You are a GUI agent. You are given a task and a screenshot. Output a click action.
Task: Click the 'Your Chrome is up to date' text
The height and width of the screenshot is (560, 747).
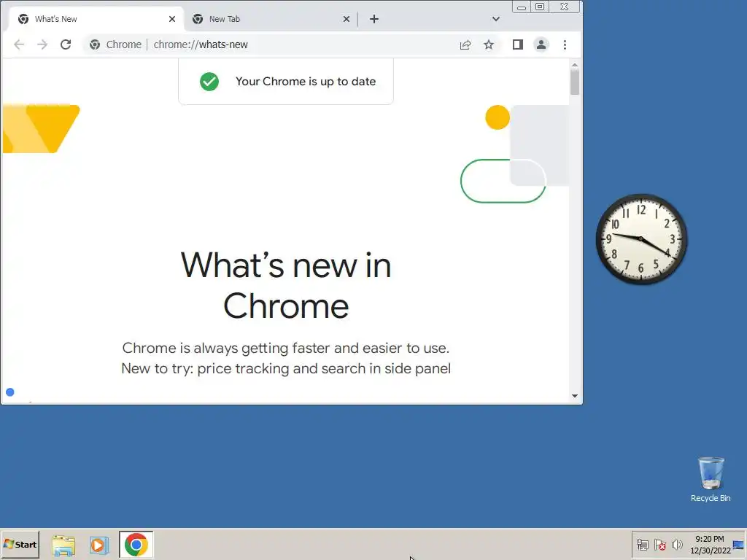coord(306,82)
